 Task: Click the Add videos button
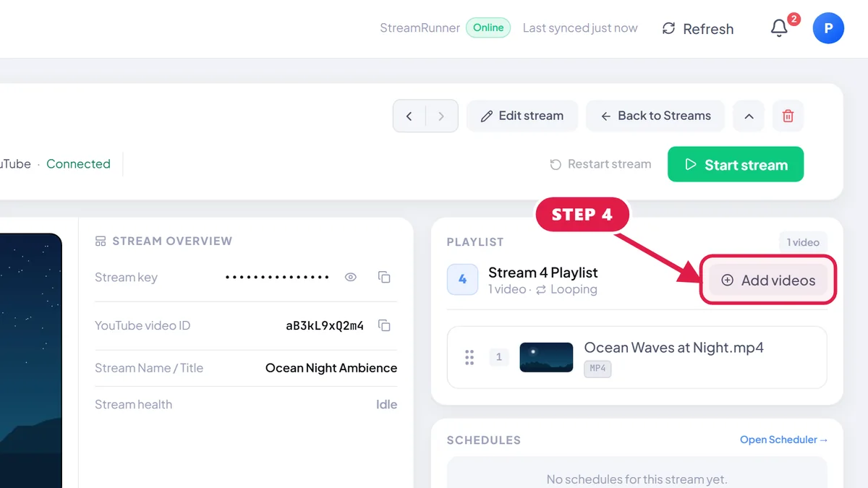pyautogui.click(x=768, y=281)
